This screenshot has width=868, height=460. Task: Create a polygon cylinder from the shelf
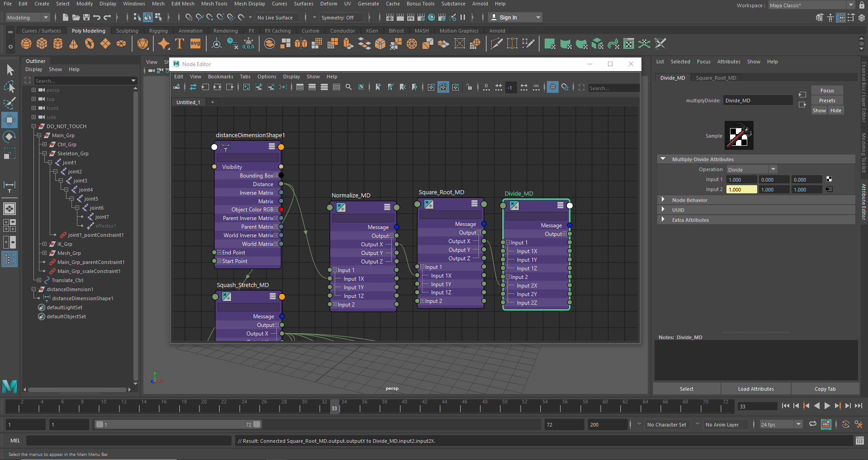pyautogui.click(x=58, y=44)
